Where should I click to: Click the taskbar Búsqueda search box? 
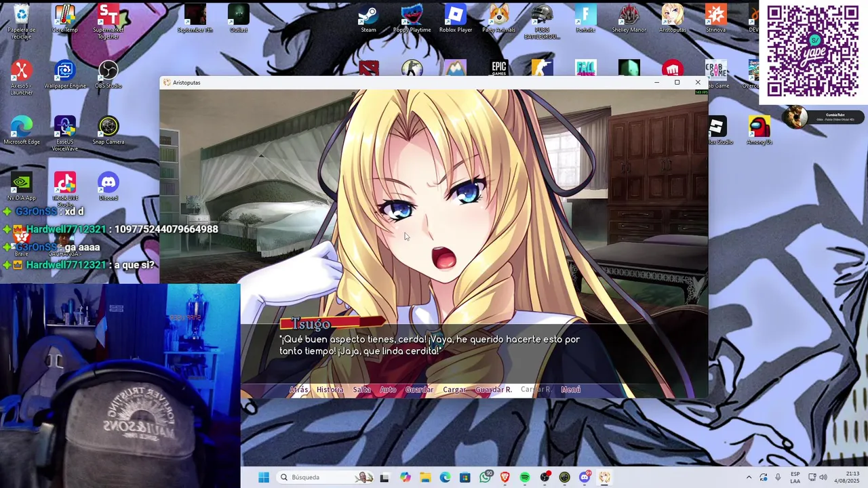(x=325, y=477)
